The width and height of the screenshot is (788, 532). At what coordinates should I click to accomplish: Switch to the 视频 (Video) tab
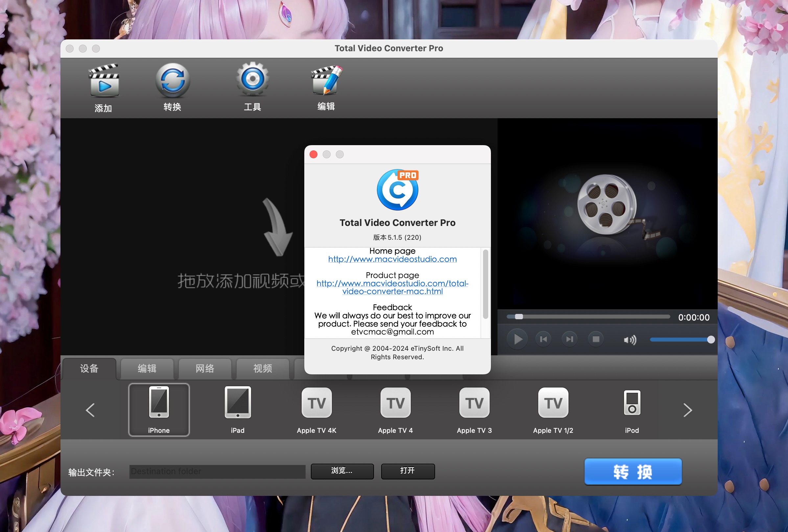tap(263, 368)
